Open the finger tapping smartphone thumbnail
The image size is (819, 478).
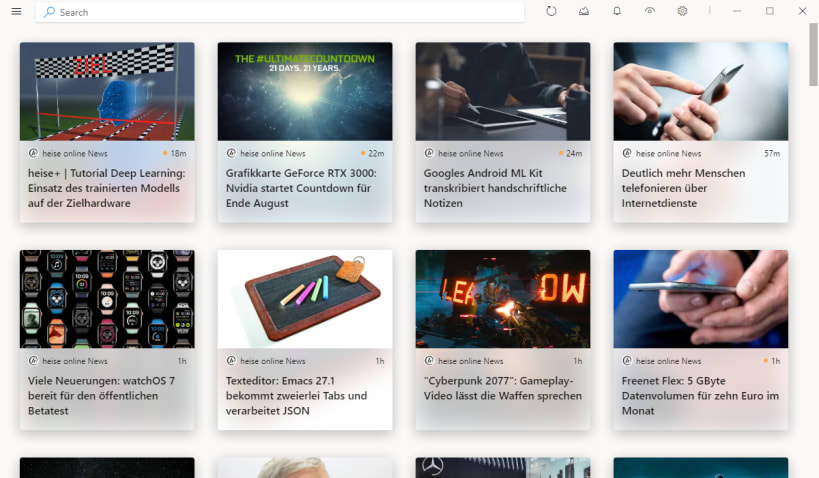click(x=701, y=91)
